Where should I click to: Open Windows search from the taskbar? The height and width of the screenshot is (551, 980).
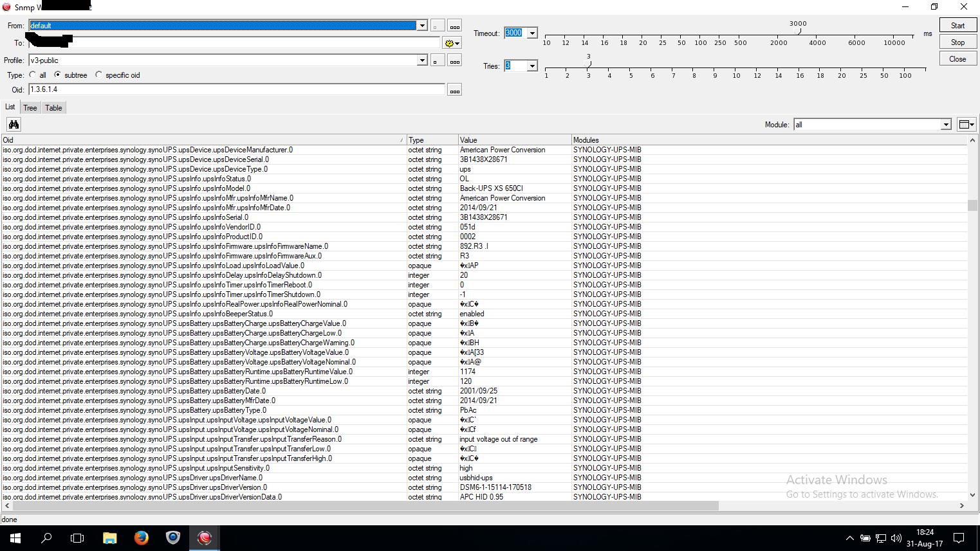tap(46, 538)
